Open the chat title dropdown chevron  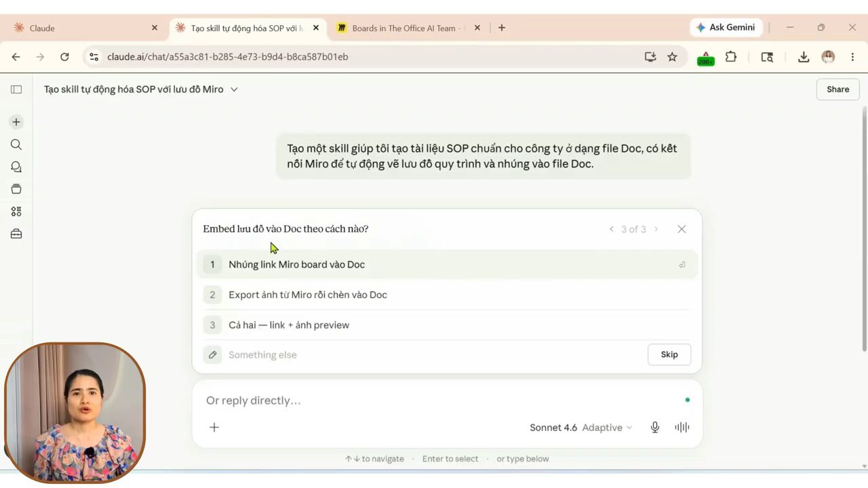coord(234,89)
